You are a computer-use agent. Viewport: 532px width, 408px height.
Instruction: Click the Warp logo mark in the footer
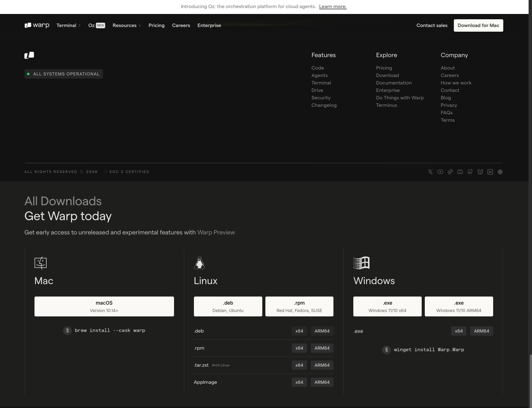tap(29, 55)
